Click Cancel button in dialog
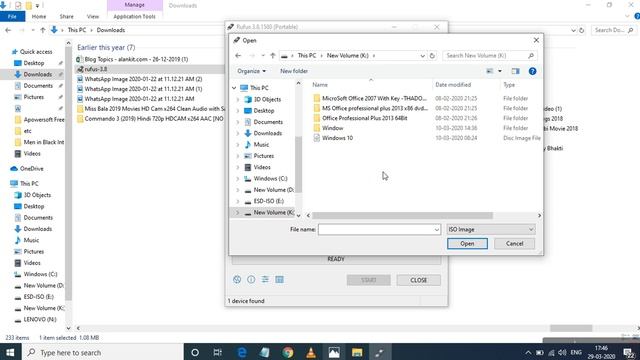 (x=514, y=244)
